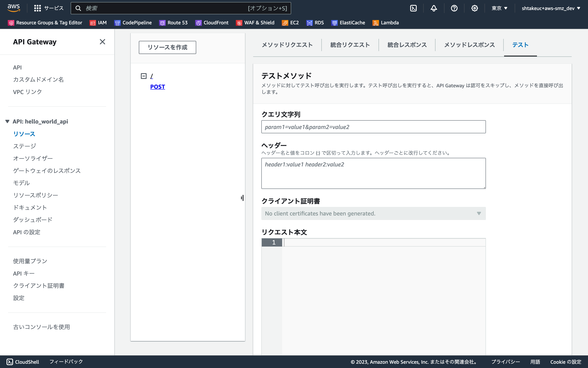Collapse the root / resource node
Image resolution: width=588 pixels, height=368 pixels.
point(144,76)
